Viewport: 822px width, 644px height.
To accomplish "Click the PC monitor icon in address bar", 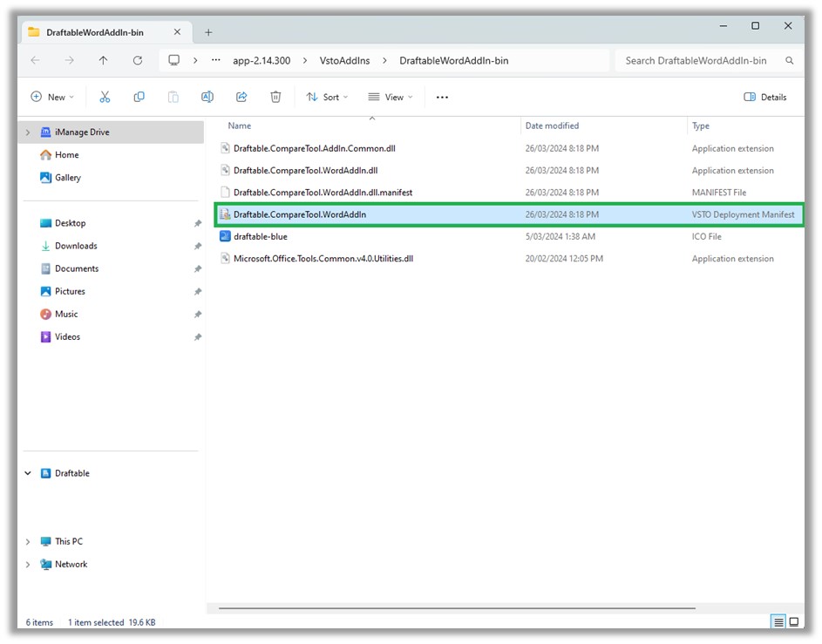I will coord(173,60).
